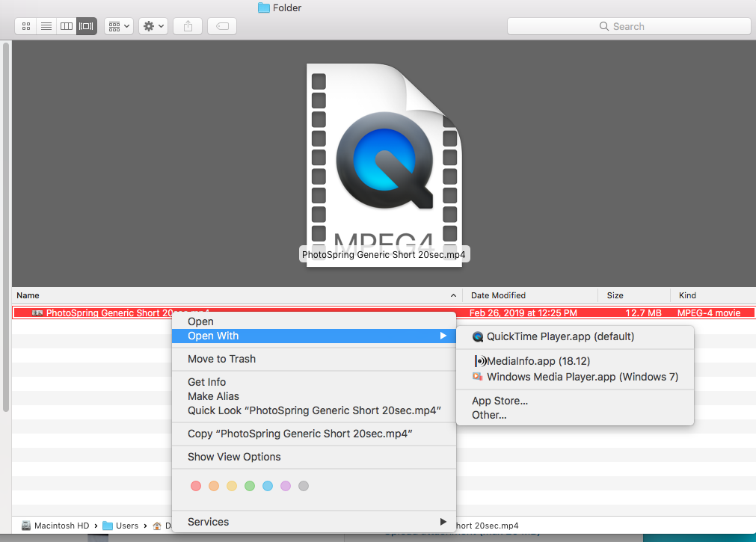Viewport: 756px width, 542px height.
Task: Click the vertical scrollbar on the left
Action: (6, 227)
